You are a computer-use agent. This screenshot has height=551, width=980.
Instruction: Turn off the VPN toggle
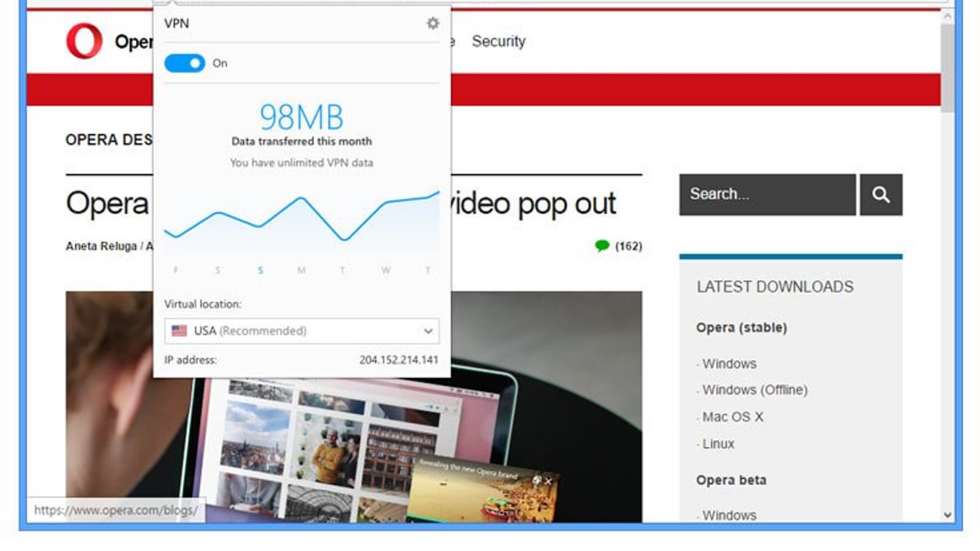point(184,63)
